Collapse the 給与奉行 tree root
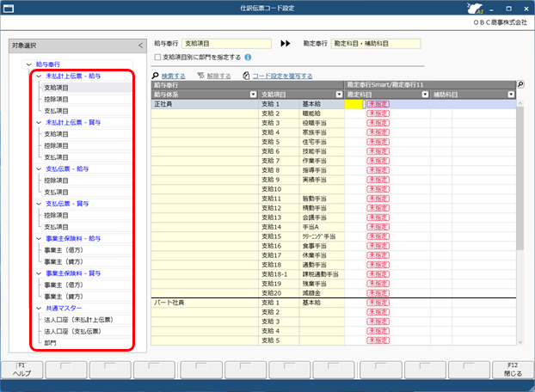This screenshot has height=392, width=535. pos(29,64)
